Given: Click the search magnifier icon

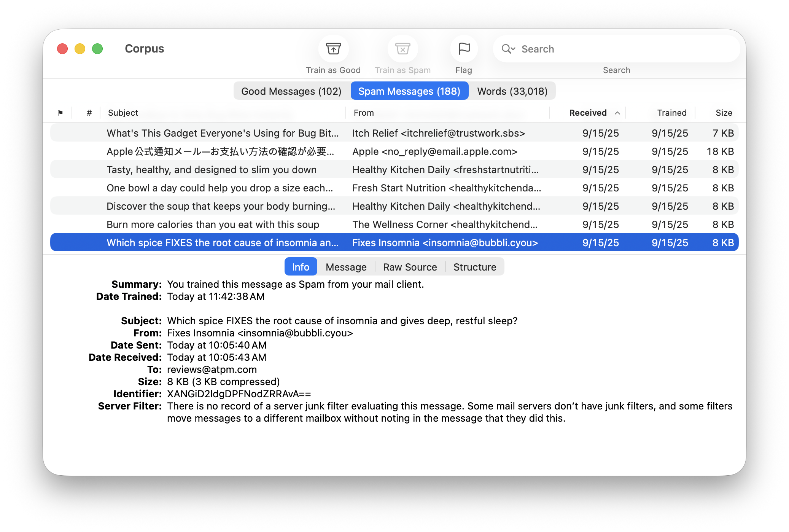Looking at the screenshot, I should click(508, 49).
